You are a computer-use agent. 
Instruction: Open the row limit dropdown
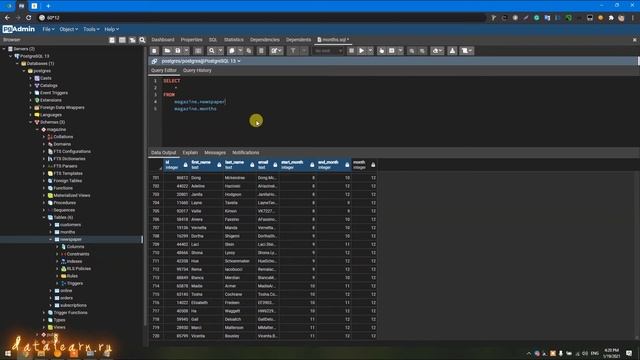[328, 51]
